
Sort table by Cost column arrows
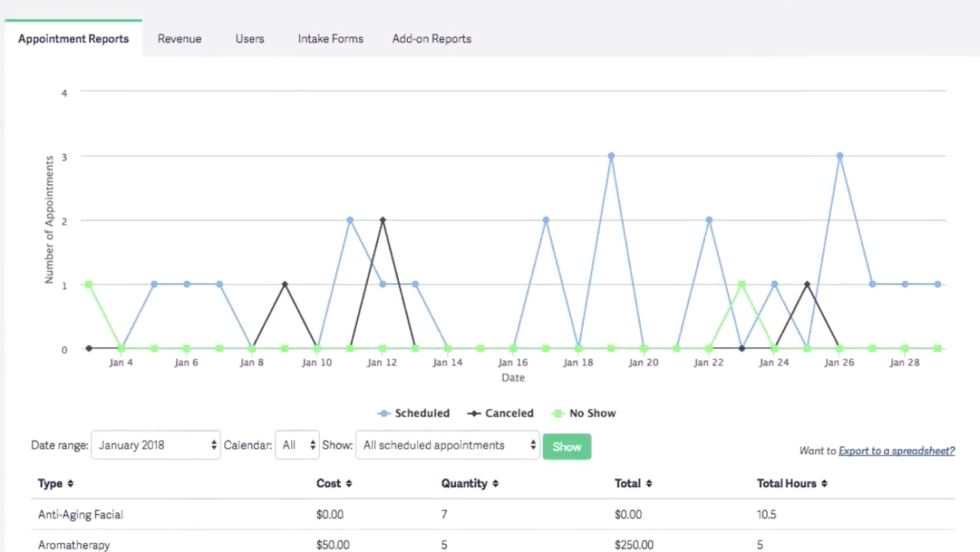click(x=349, y=484)
